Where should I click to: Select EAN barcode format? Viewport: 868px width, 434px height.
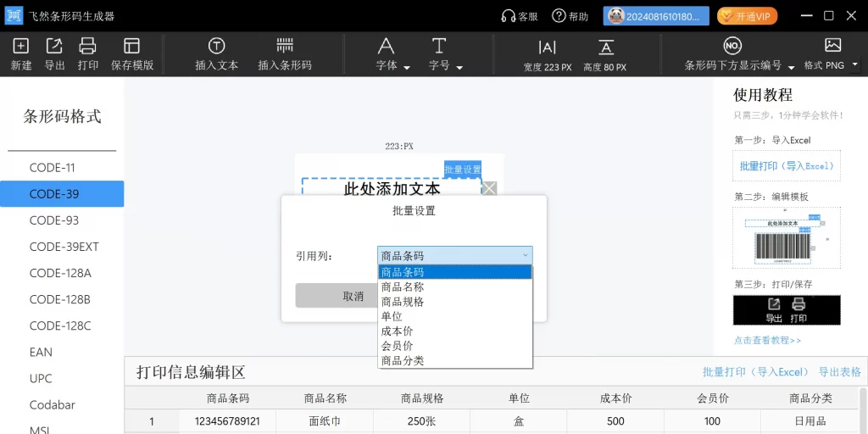[62, 352]
